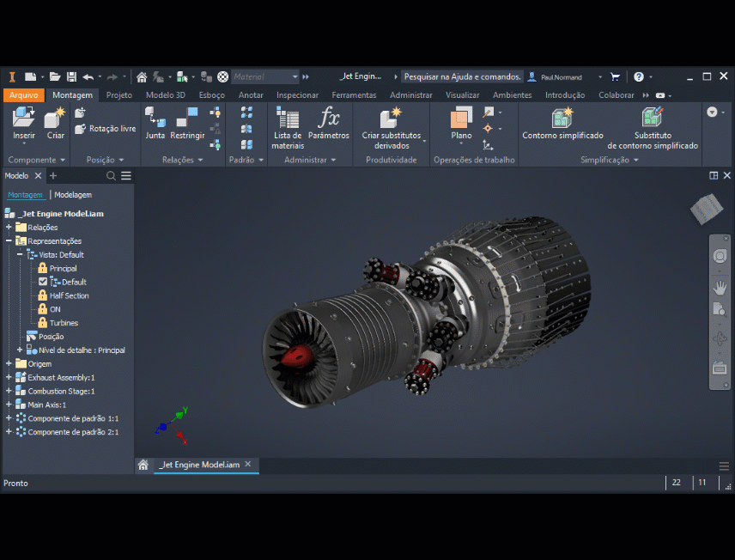Switch to the Inspecionar ribbon tab
The height and width of the screenshot is (560, 735).
(297, 95)
